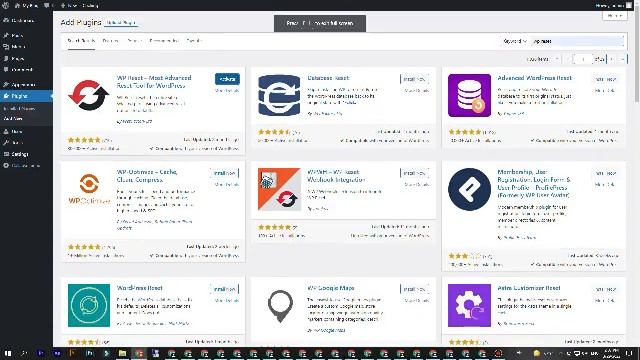Image resolution: width=640 pixels, height=360 pixels.
Task: Install the Database Reset plugin
Action: (x=415, y=79)
